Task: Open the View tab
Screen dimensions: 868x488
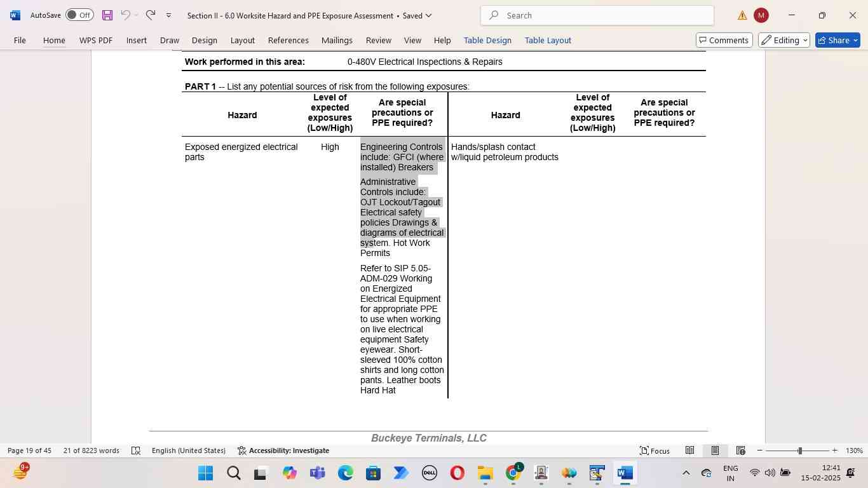Action: 412,40
